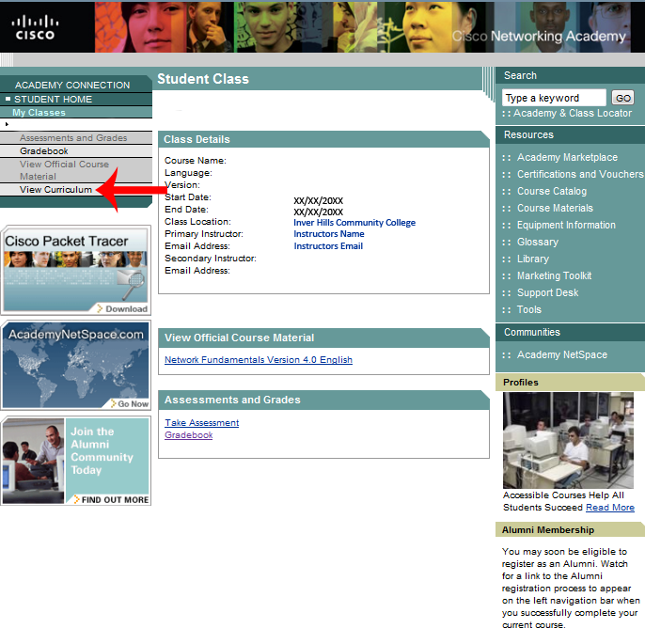Open the Academy & Class Locator link
The height and width of the screenshot is (644, 645).
click(x=572, y=114)
